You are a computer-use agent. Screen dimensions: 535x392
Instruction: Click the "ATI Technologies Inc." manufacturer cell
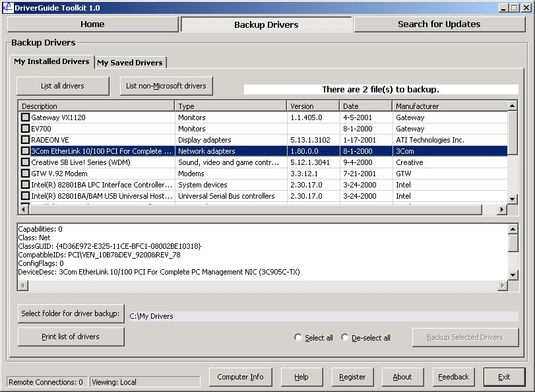(x=450, y=140)
